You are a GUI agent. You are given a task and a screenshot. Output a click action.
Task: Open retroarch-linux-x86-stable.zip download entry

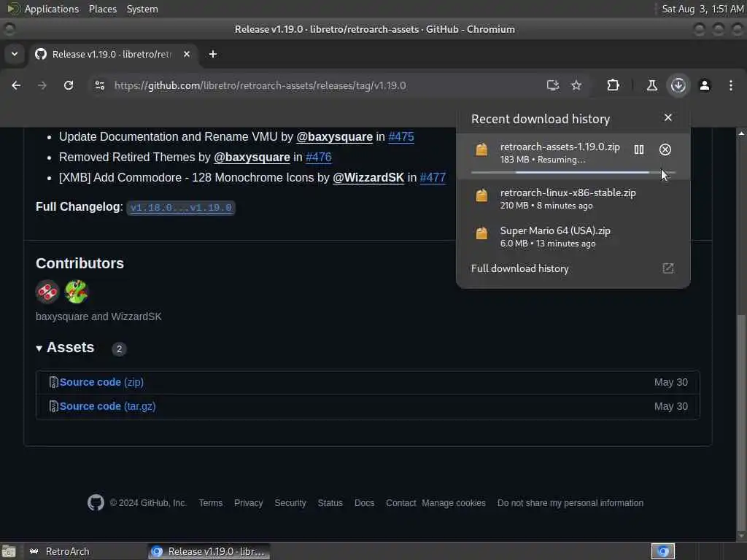(x=573, y=199)
